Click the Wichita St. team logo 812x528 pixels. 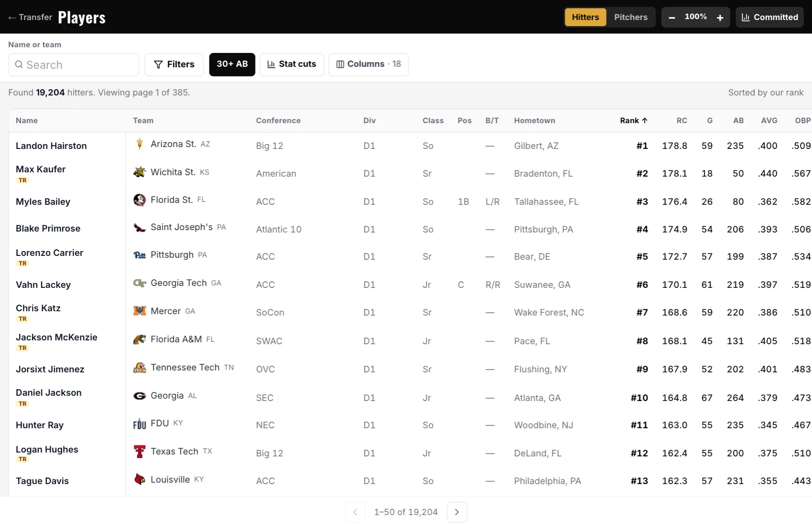[x=139, y=172]
